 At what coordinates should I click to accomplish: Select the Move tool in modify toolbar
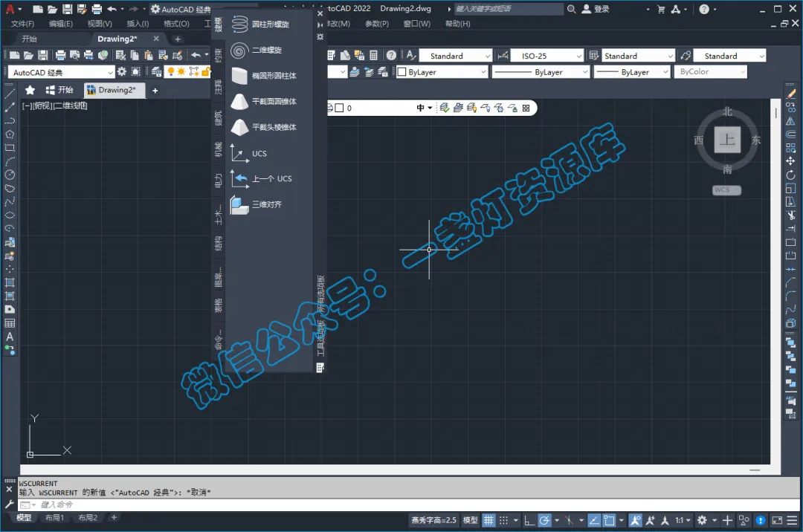pyautogui.click(x=790, y=161)
